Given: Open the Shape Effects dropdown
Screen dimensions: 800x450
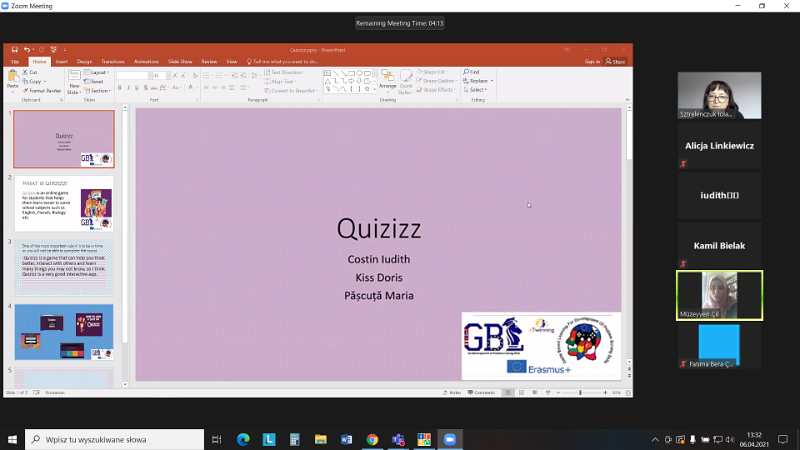Looking at the screenshot, I should pyautogui.click(x=436, y=90).
